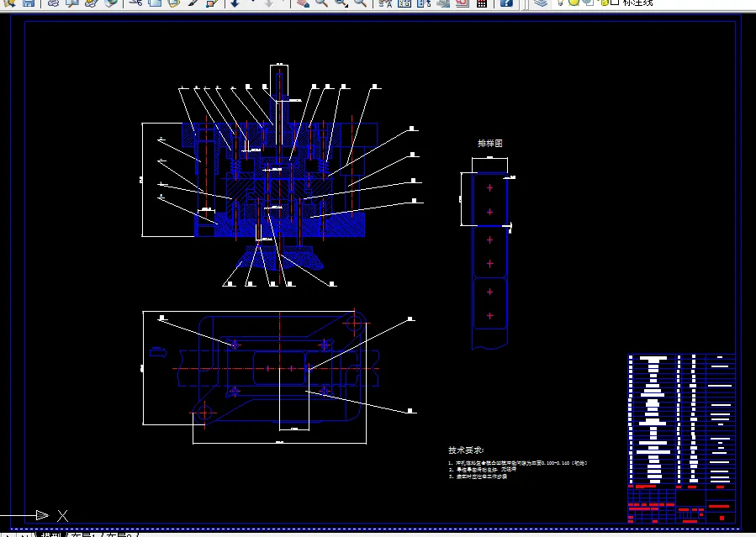This screenshot has height=537, width=756.
Task: Open the Block Editor tool
Action: (212, 3)
